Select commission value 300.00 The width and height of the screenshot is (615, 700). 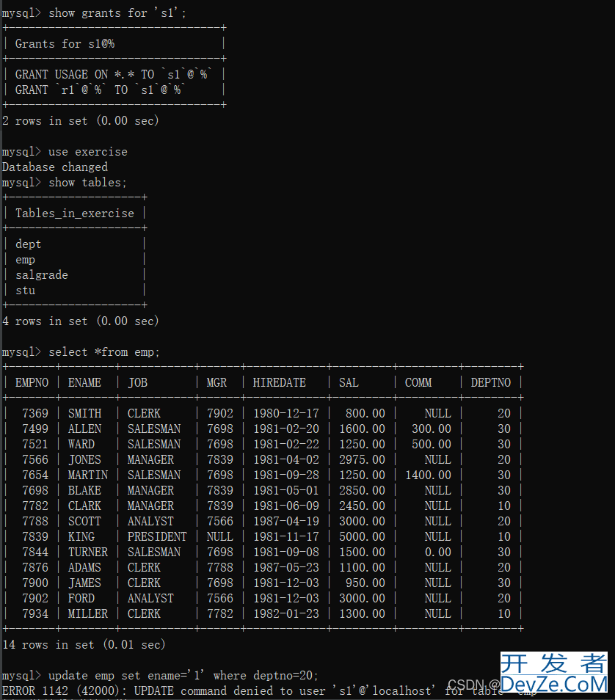(x=432, y=429)
